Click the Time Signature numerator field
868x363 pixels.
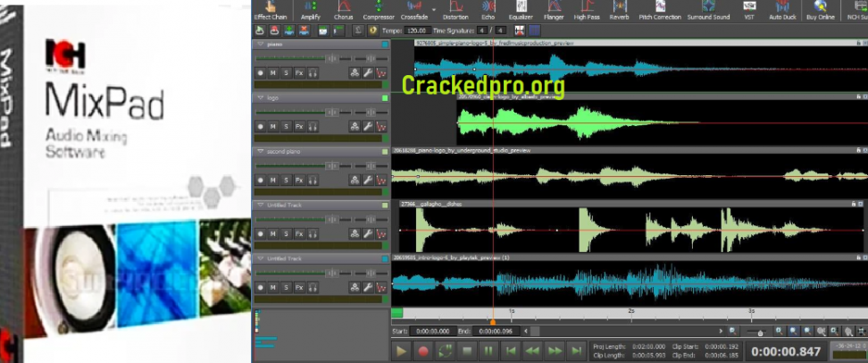[x=483, y=30]
